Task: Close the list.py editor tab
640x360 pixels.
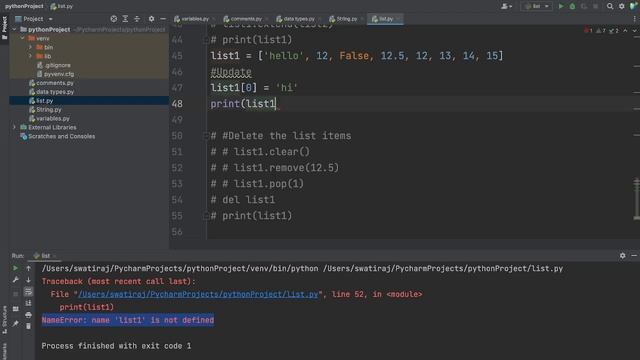Action: (x=398, y=19)
